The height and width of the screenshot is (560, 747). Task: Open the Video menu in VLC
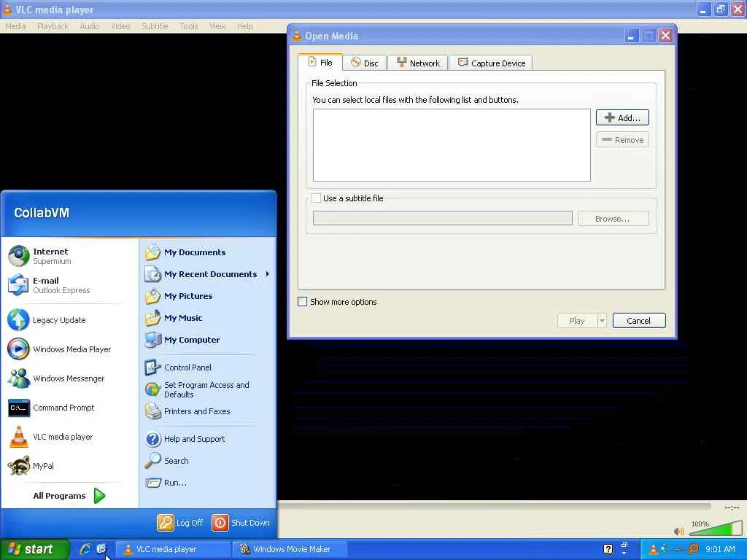point(120,26)
